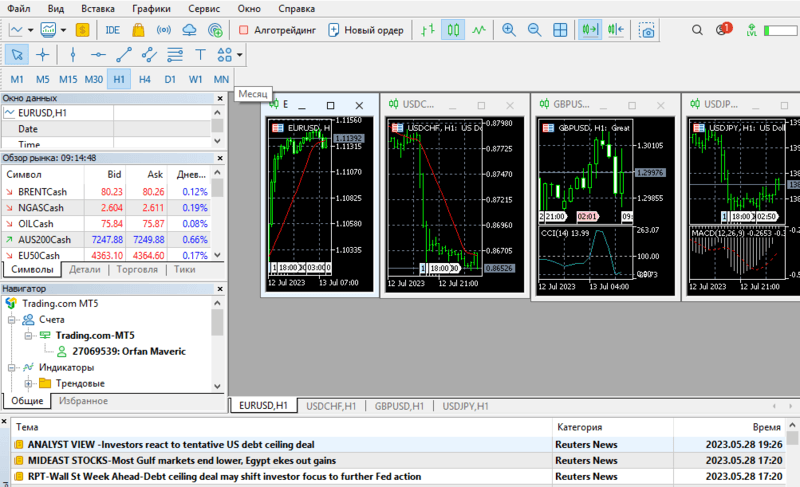The height and width of the screenshot is (487, 800).
Task: Open the Signals broadcast icon
Action: pos(164,30)
